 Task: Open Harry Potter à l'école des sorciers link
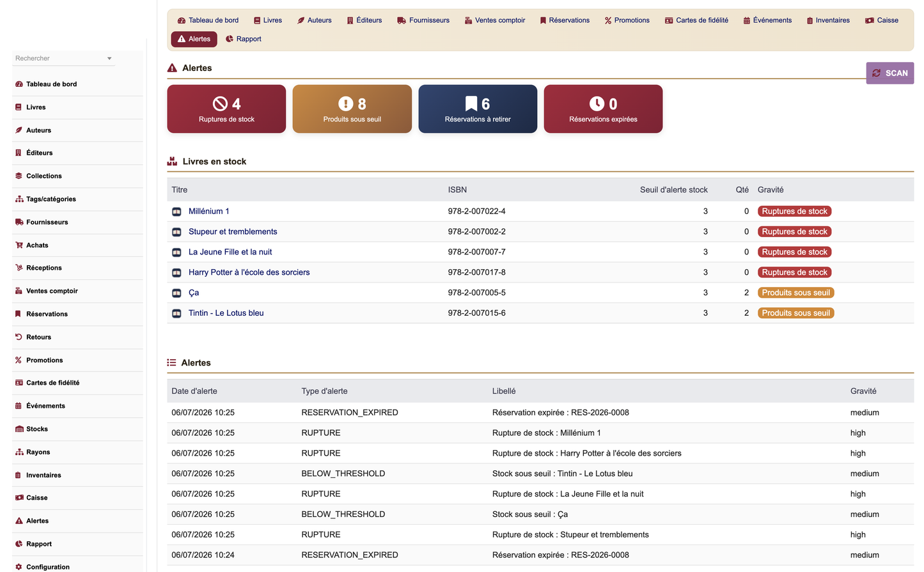pos(249,273)
